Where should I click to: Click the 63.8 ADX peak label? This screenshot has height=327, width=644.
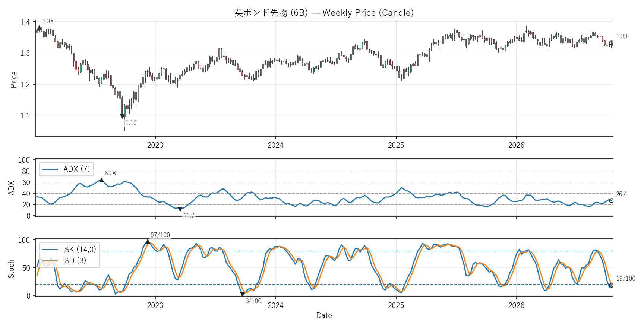110,173
